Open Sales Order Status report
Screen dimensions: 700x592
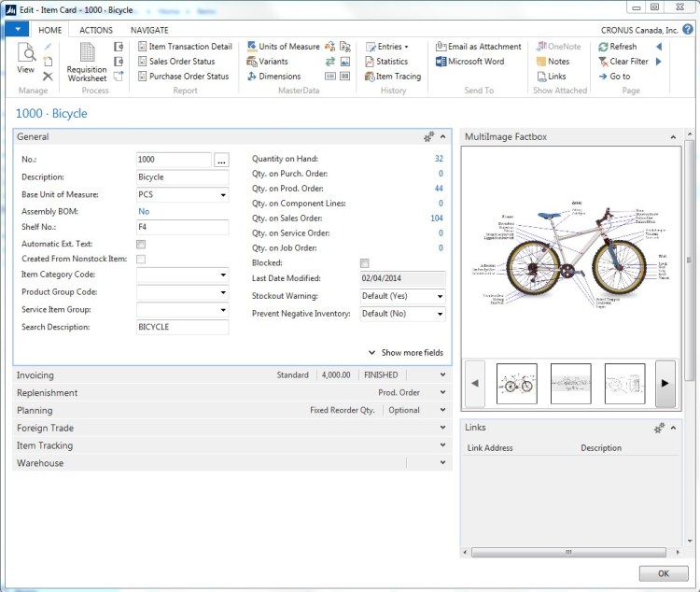176,62
